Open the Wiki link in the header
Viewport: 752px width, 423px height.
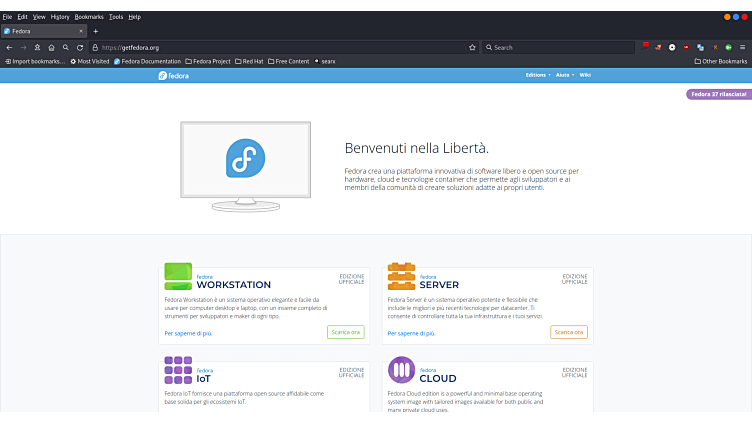point(586,75)
